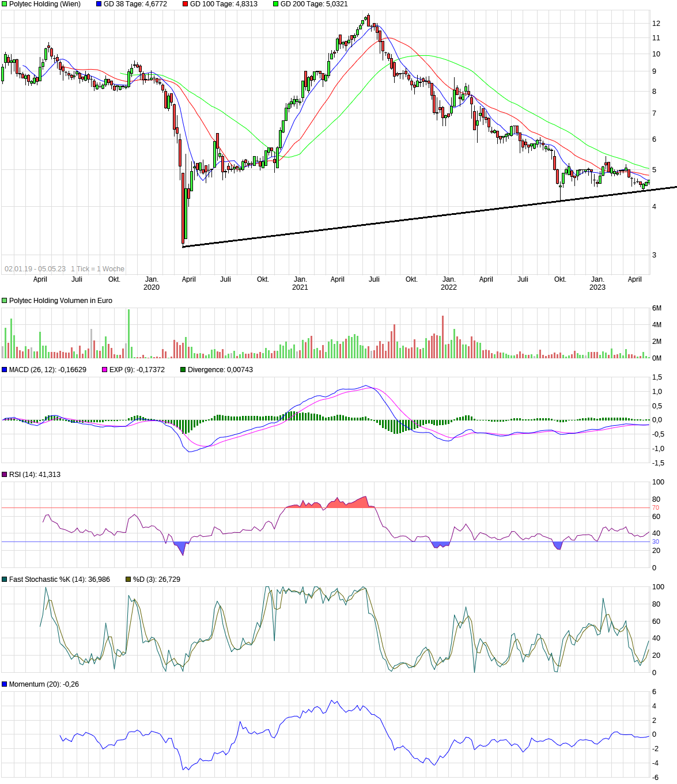Image resolution: width=677 pixels, height=784 pixels.
Task: Click the black support trendline on price chart
Action: coord(429,217)
